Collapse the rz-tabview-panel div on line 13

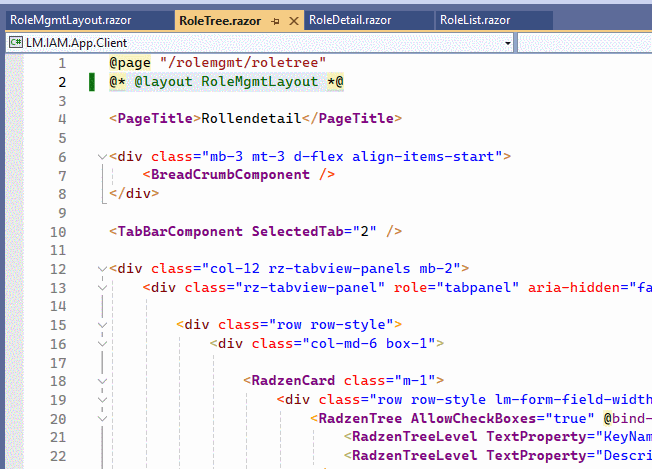pos(102,288)
